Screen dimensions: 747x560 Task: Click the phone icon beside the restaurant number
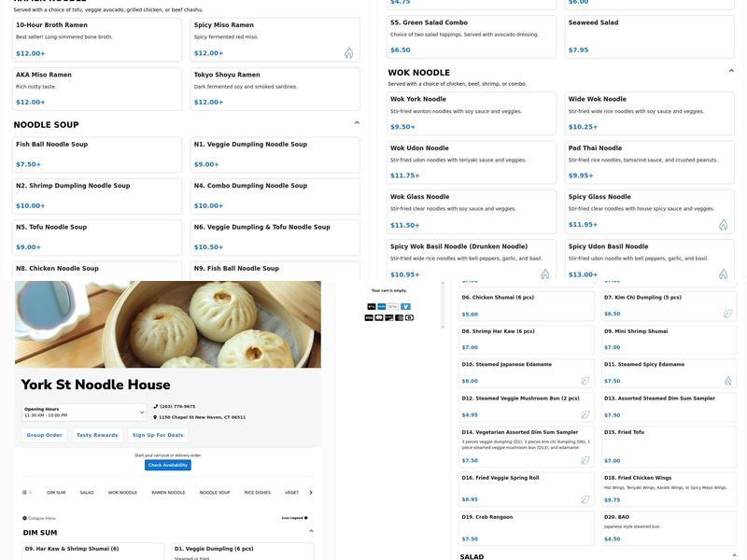pos(156,407)
